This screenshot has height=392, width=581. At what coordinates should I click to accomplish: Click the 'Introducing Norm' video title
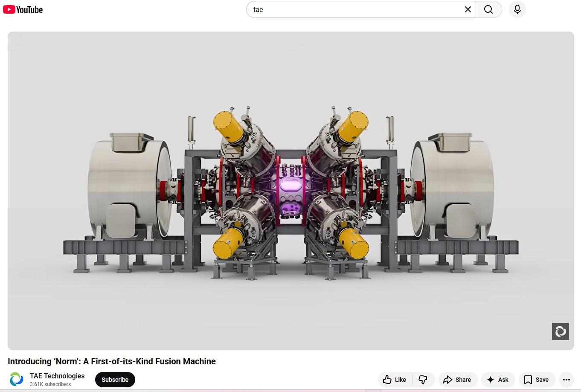point(112,361)
